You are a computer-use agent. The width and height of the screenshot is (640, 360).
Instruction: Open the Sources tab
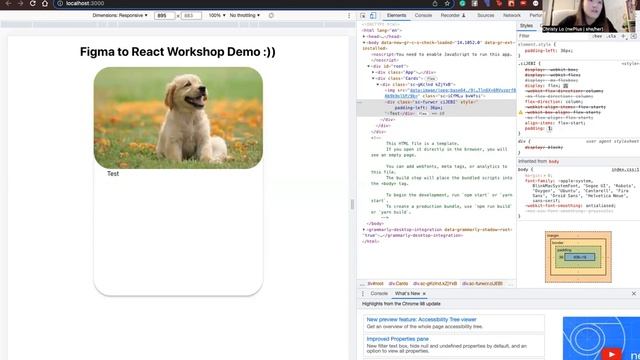click(485, 16)
